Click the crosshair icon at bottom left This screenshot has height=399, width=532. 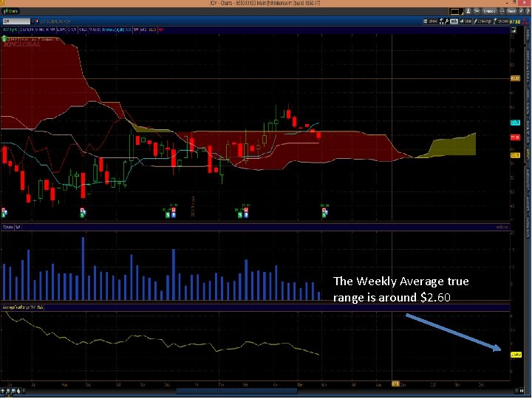[3, 391]
